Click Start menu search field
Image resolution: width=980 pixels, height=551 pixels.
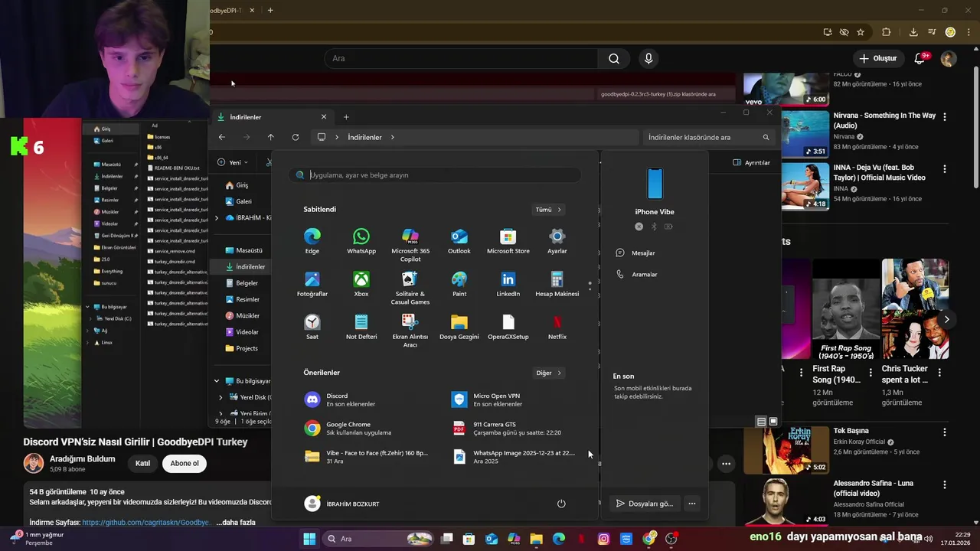[x=435, y=175]
